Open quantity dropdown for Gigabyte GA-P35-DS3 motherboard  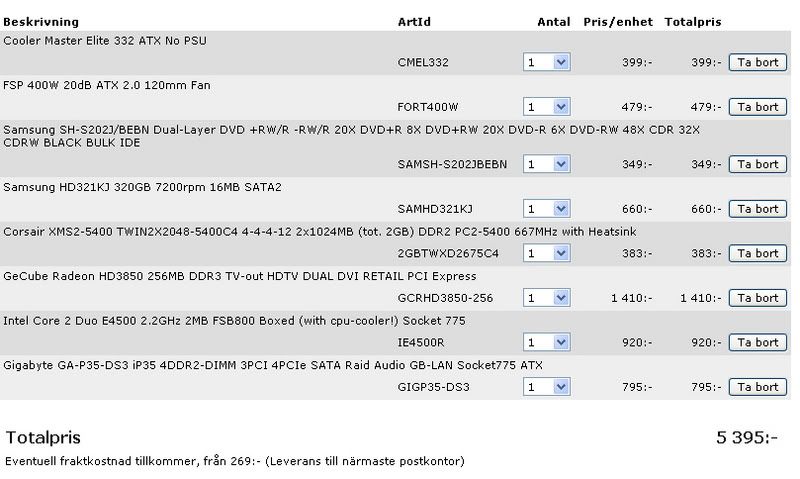pos(546,387)
